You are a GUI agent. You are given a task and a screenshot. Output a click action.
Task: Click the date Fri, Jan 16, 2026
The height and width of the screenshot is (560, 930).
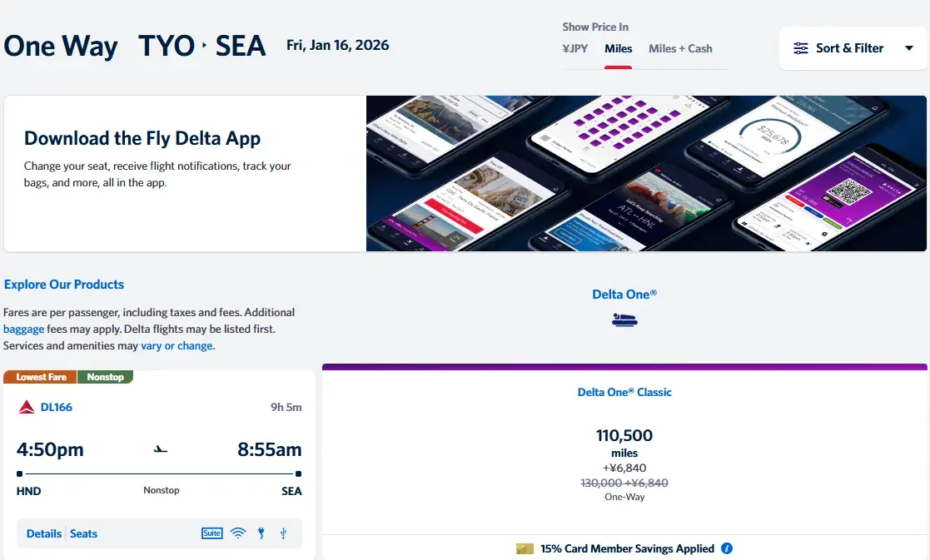[x=337, y=45]
